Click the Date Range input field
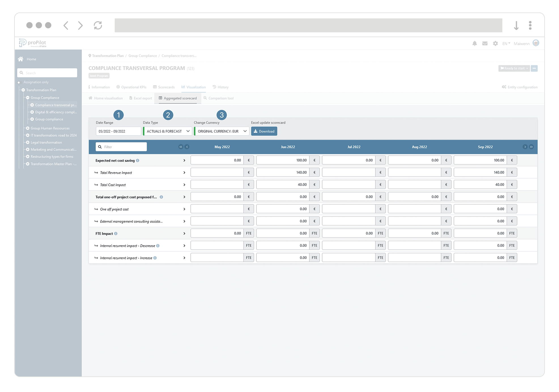Viewport: 559px width, 392px height. tap(118, 131)
